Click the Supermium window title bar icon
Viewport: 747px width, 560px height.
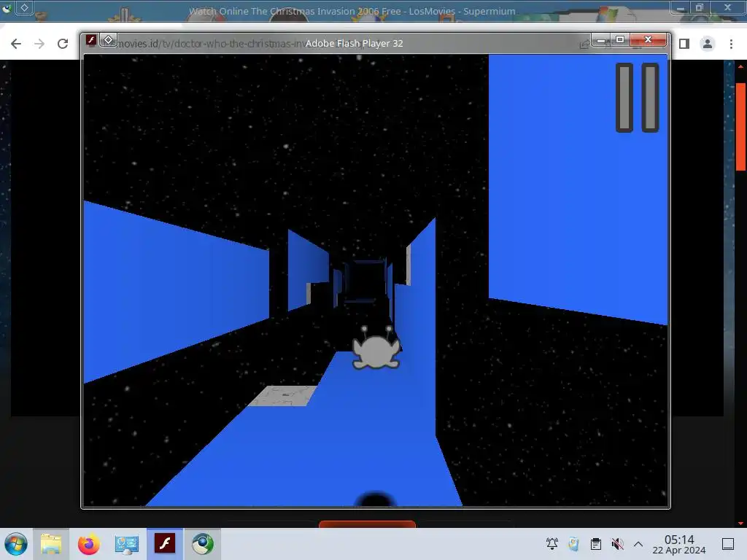click(x=7, y=7)
